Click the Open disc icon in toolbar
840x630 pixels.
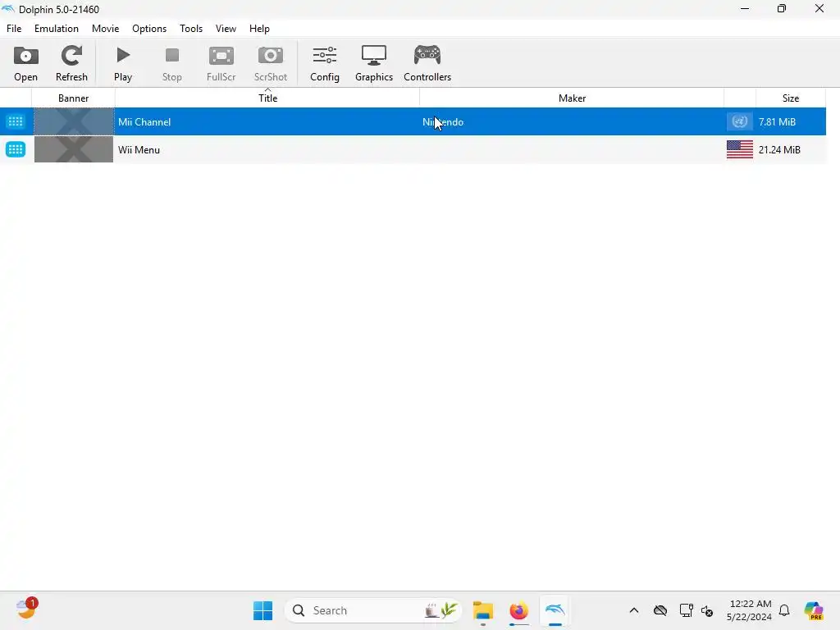[25, 56]
